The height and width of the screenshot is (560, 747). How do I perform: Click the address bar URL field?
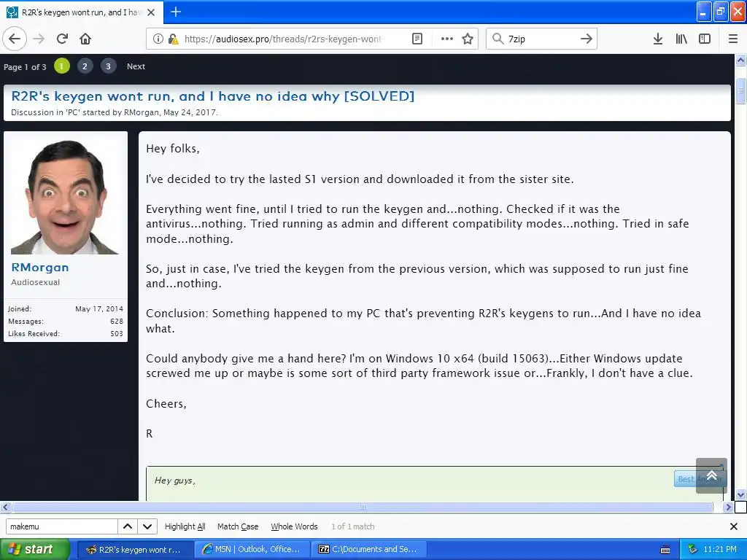284,39
